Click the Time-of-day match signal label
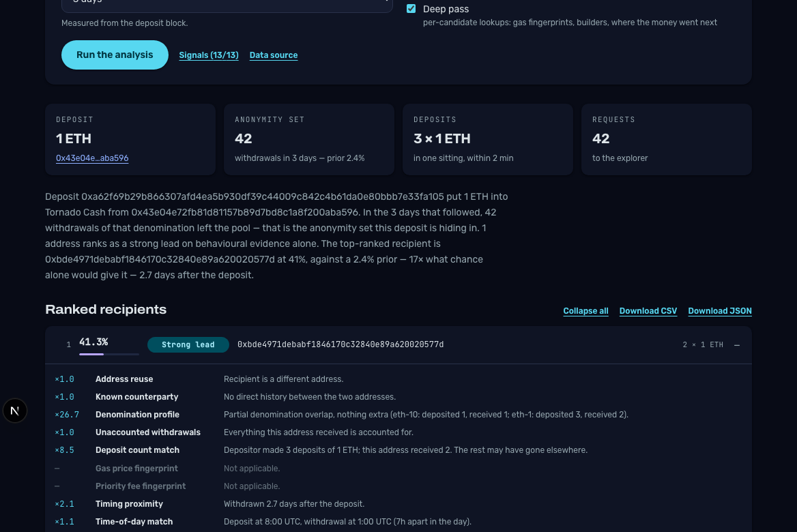Image resolution: width=797 pixels, height=532 pixels. tap(134, 522)
